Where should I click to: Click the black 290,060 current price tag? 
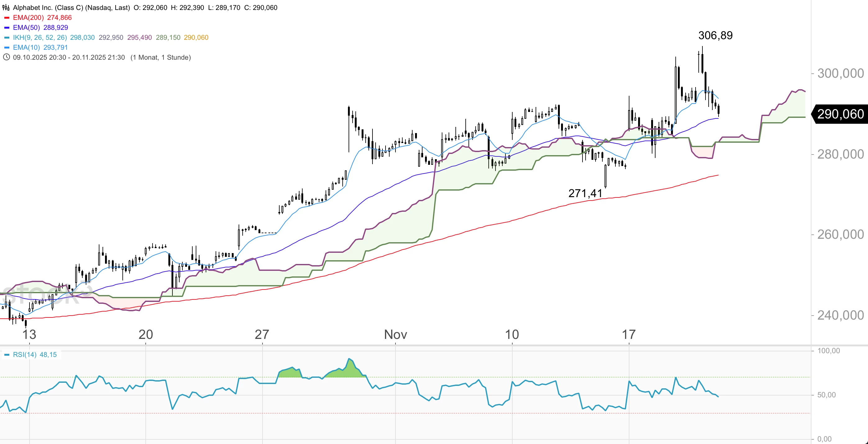(x=840, y=114)
